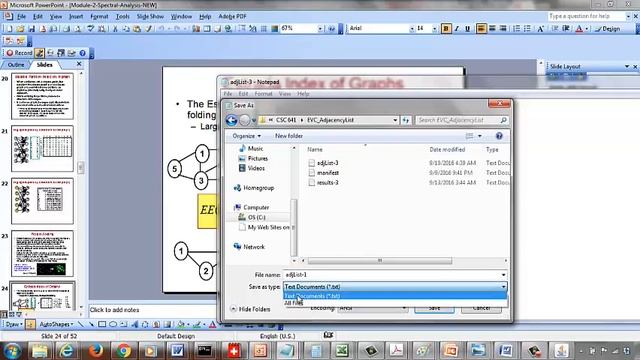Open the Insert menu in PowerPoint
Screen dimensions: 640x360
point(76,17)
